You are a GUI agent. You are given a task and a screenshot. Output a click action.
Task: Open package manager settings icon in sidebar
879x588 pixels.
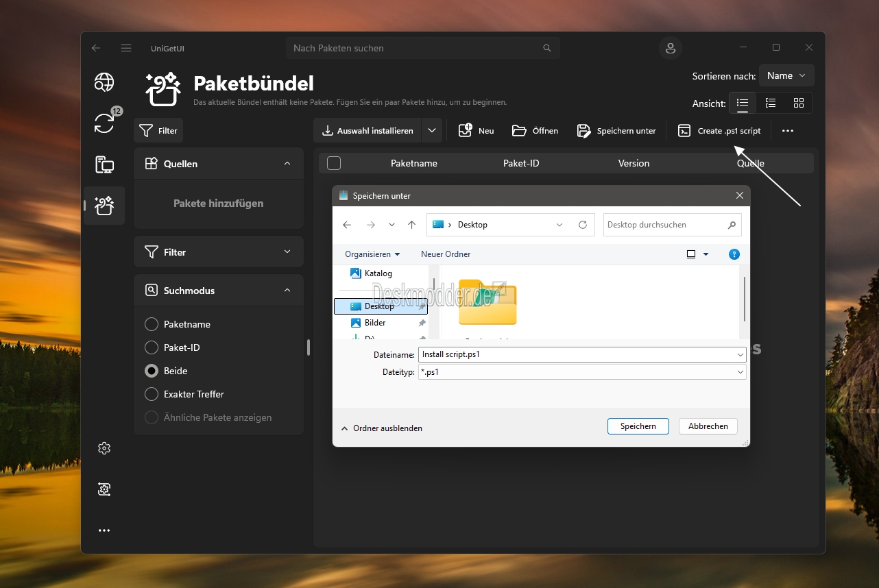[x=104, y=489]
